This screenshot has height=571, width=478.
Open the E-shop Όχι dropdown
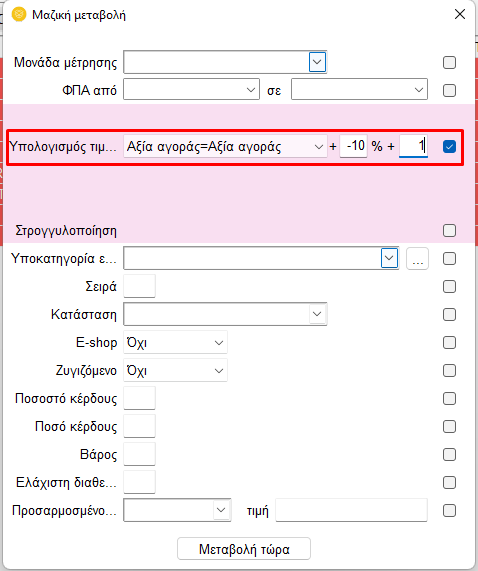coord(175,342)
